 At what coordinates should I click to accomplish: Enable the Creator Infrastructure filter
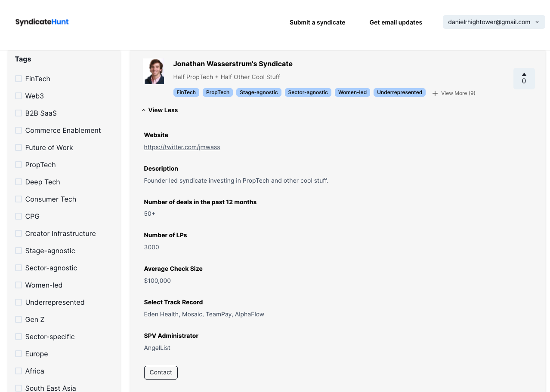click(x=19, y=233)
